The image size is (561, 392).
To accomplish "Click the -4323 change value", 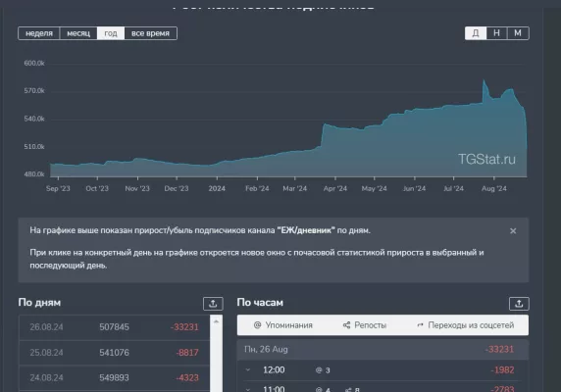I will point(187,377).
